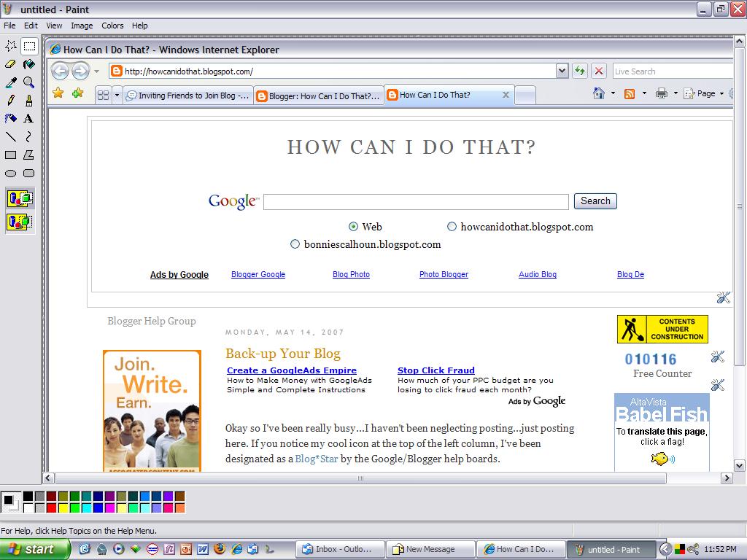The height and width of the screenshot is (560, 747).
Task: Expand the Feeds dropdown arrow
Action: [644, 93]
